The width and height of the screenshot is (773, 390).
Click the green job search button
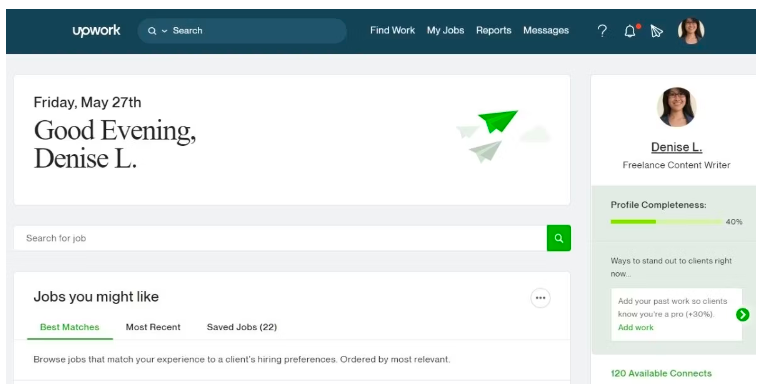pos(559,238)
